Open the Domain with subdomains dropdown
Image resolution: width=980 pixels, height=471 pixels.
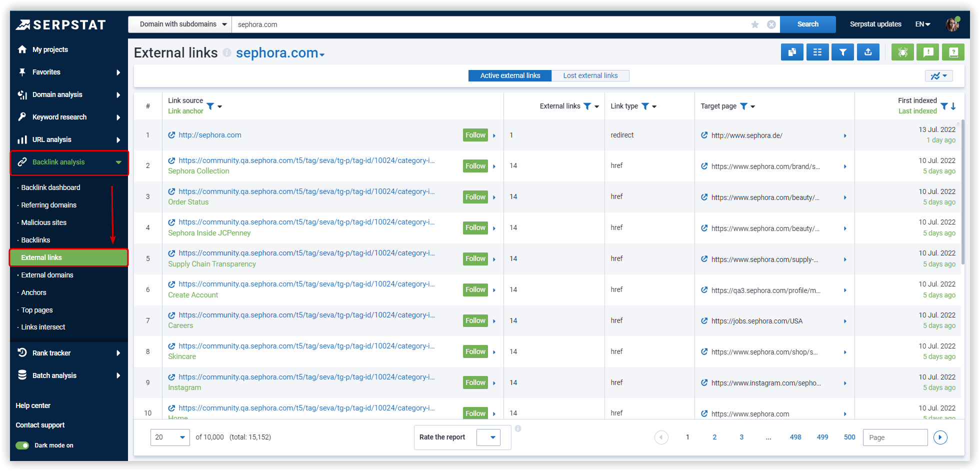[179, 24]
